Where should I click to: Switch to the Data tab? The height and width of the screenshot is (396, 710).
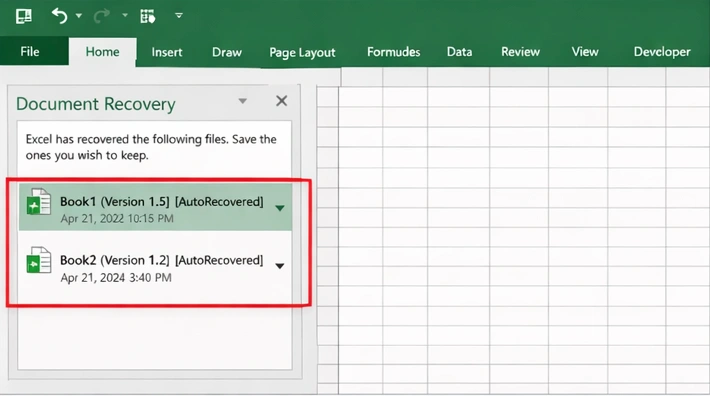[459, 52]
